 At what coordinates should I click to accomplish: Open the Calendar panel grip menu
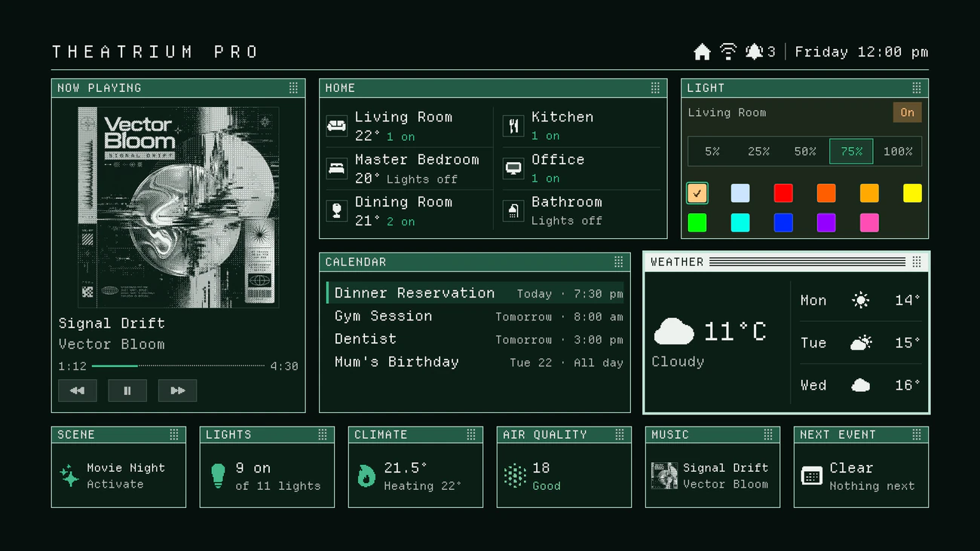point(618,262)
